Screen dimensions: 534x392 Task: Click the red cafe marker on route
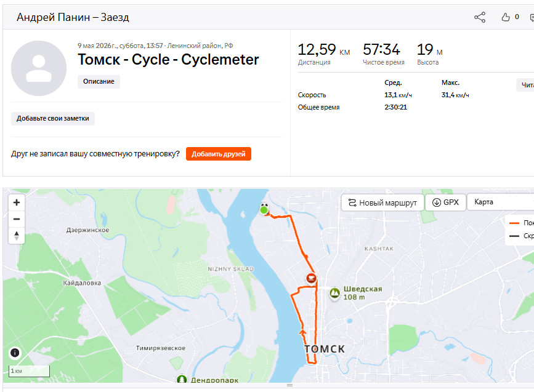[x=311, y=278]
